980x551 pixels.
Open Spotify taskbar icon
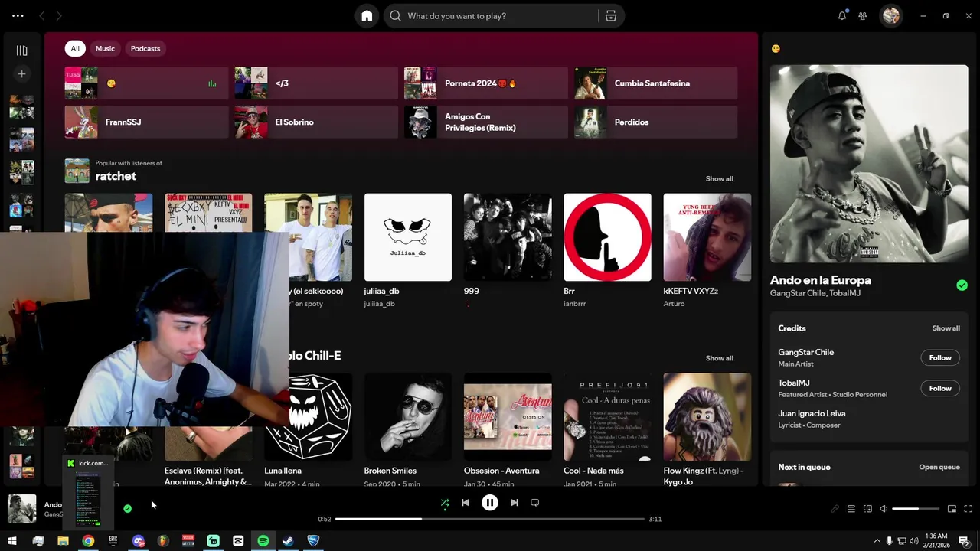(x=263, y=541)
